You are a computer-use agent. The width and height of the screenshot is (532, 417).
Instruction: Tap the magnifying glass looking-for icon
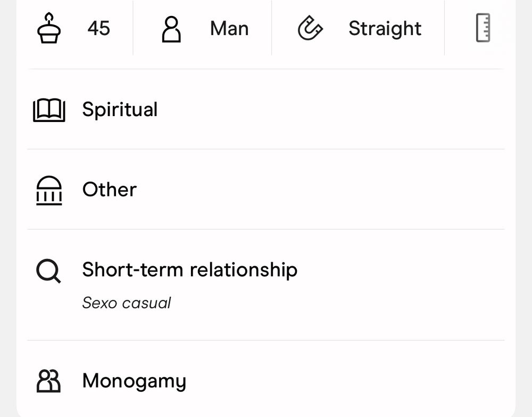48,271
